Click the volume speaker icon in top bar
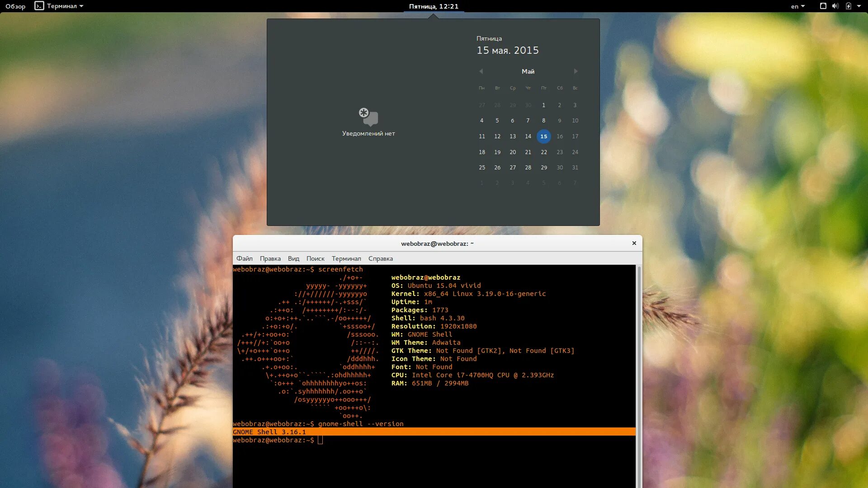Viewport: 868px width, 488px height. coord(835,6)
